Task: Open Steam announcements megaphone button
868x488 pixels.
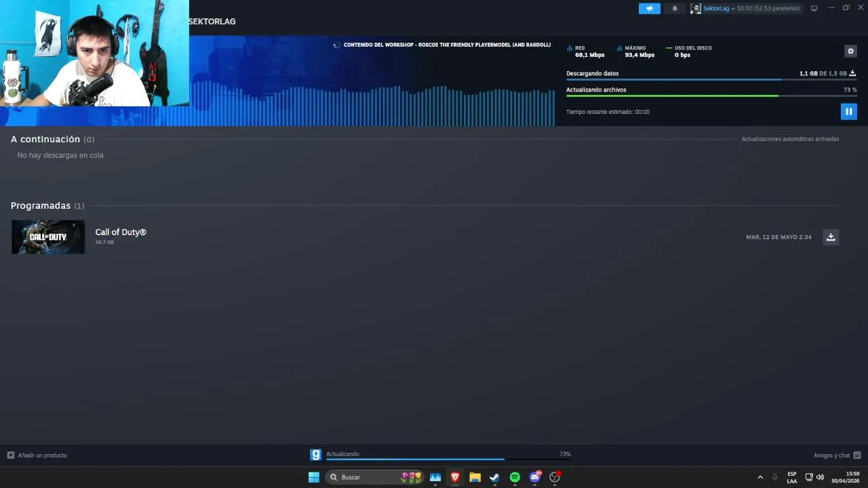Action: pos(649,8)
